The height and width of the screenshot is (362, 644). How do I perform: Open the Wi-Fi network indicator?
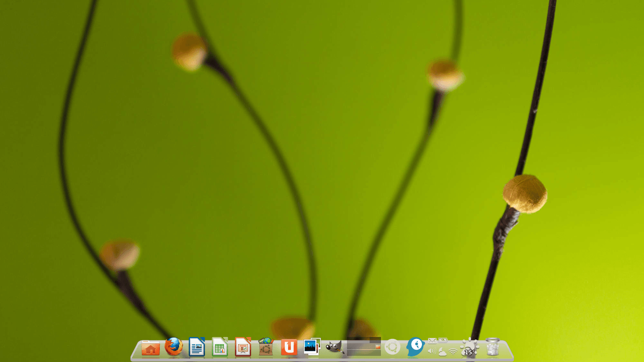[453, 352]
